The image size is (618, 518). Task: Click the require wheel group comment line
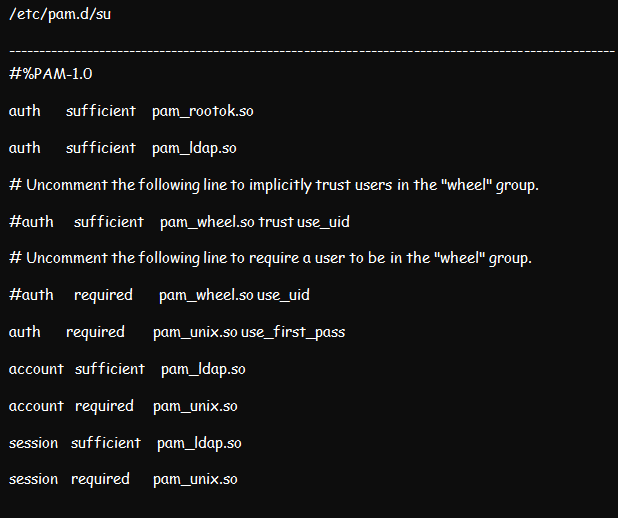pos(270,258)
